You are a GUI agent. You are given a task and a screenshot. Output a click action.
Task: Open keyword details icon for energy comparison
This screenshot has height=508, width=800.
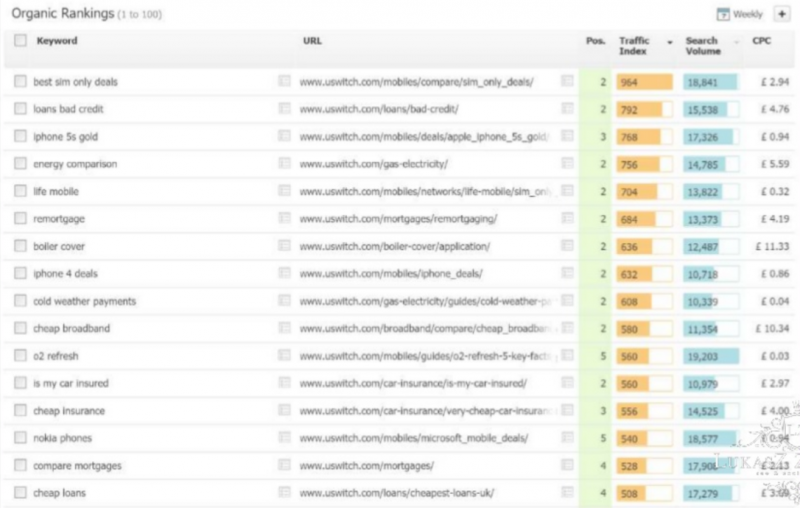pos(284,163)
